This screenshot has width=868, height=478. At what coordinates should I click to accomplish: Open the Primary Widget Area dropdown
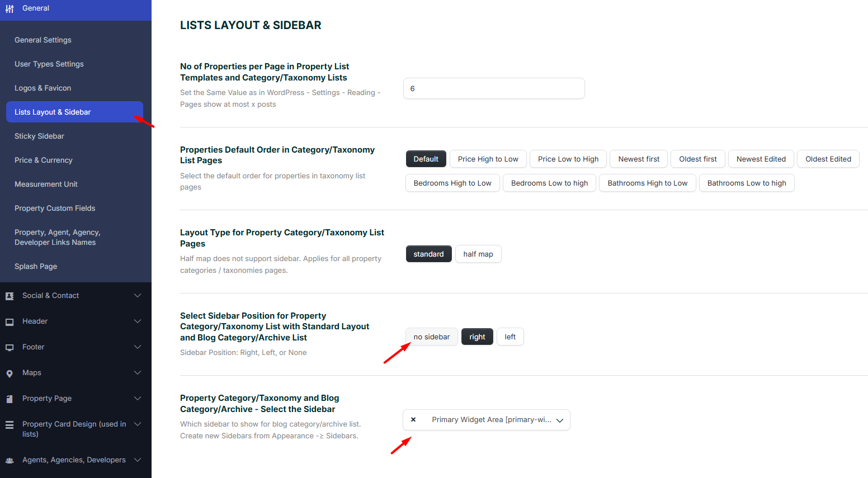(x=559, y=420)
